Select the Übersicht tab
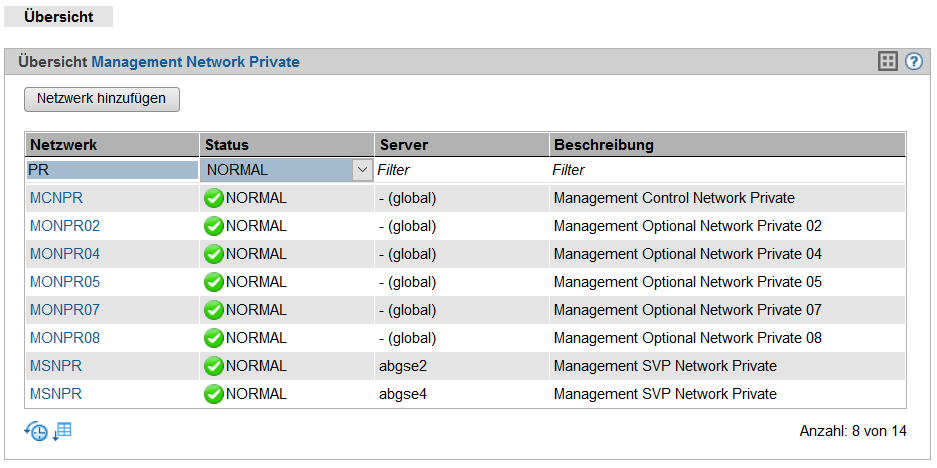The image size is (937, 468). point(58,17)
